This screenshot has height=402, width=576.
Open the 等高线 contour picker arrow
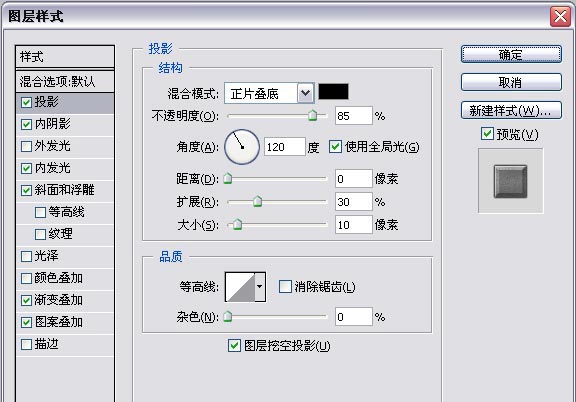tap(260, 287)
